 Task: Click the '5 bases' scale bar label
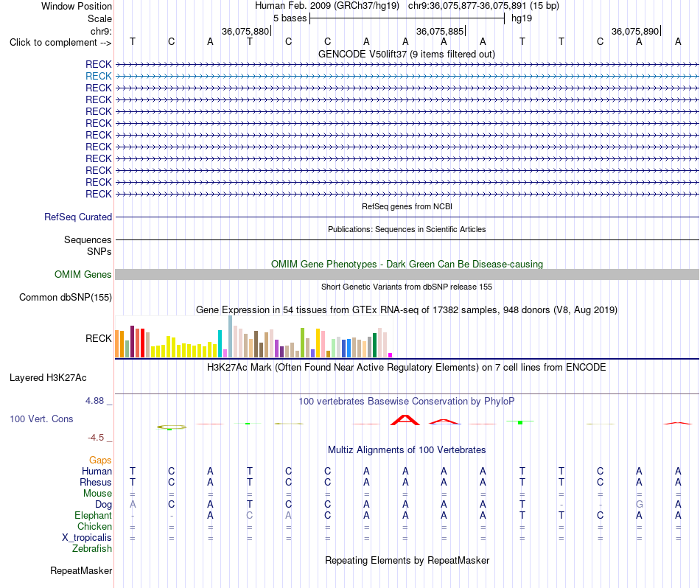point(290,18)
